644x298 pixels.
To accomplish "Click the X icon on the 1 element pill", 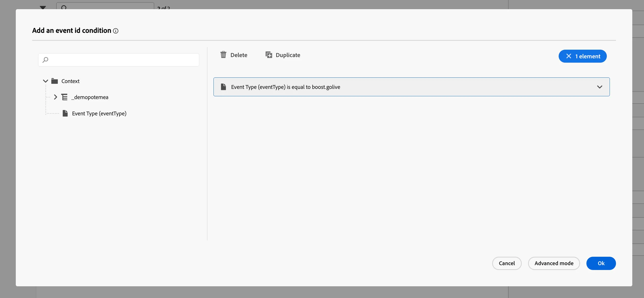I will (x=569, y=56).
